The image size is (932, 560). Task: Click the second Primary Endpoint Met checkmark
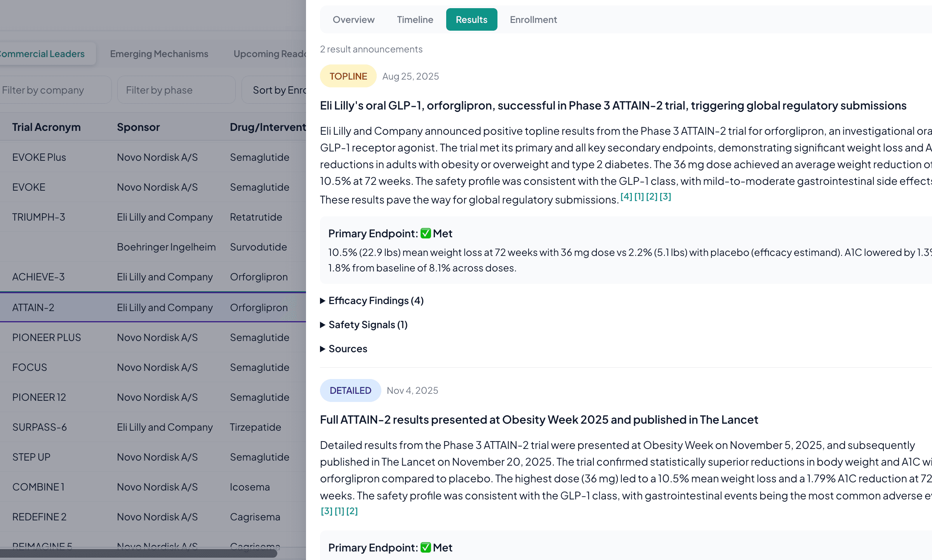click(426, 548)
